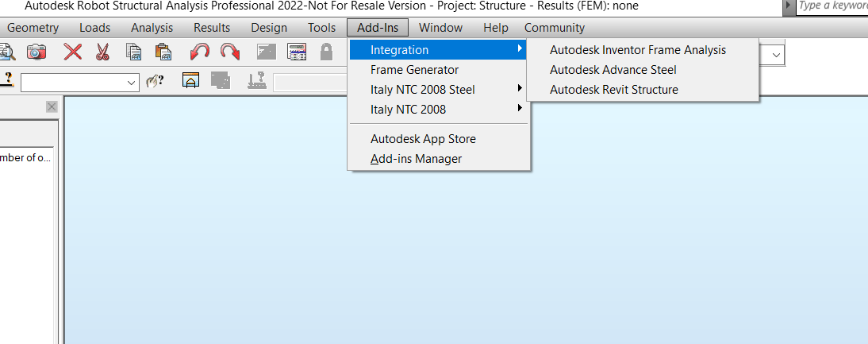The width and height of the screenshot is (868, 344).
Task: Click the undo arrow icon
Action: tap(199, 52)
